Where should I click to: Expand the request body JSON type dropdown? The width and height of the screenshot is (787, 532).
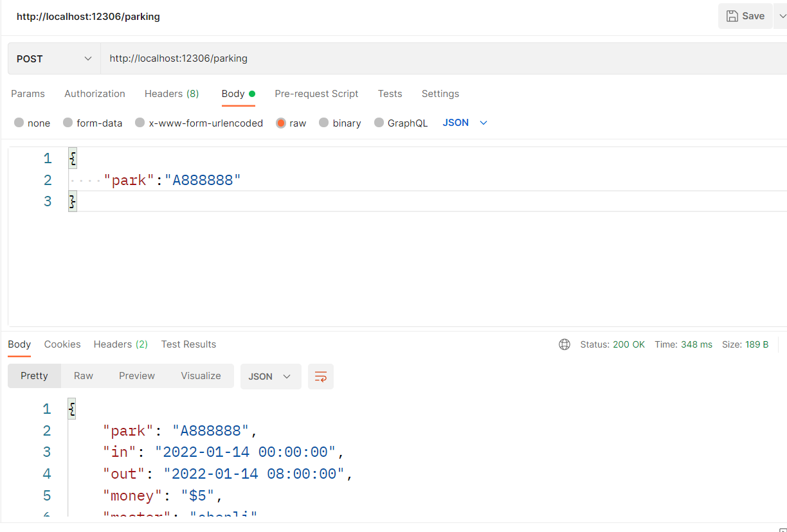[x=466, y=123]
